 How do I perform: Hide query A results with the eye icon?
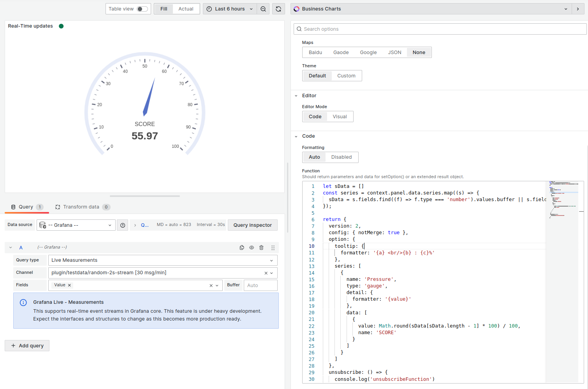252,247
